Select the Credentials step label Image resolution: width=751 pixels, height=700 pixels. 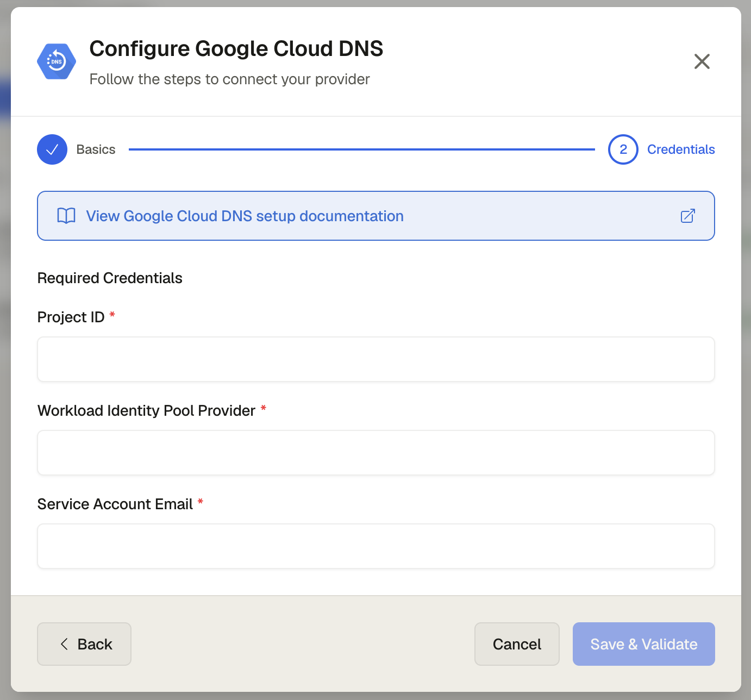681,149
